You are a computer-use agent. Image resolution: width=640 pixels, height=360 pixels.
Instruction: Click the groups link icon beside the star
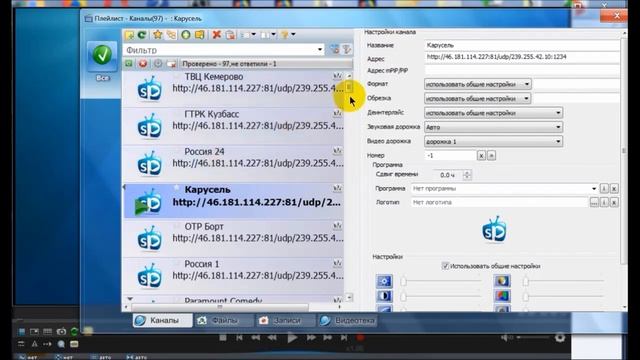click(x=171, y=35)
